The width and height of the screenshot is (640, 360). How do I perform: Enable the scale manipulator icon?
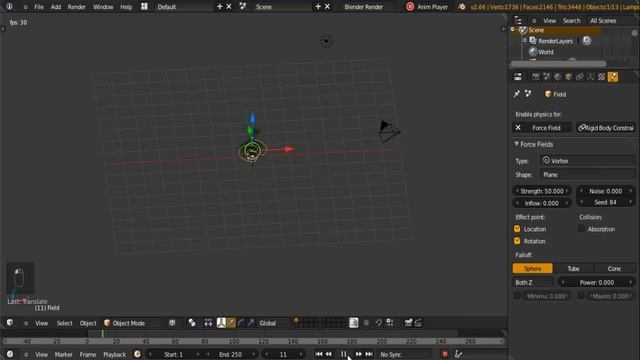tap(251, 323)
